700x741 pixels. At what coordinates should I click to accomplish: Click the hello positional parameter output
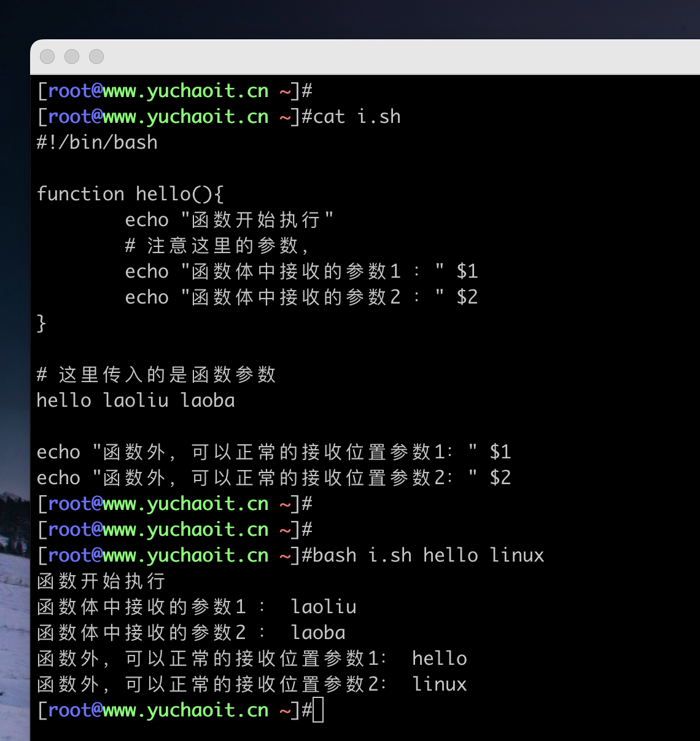(x=440, y=658)
